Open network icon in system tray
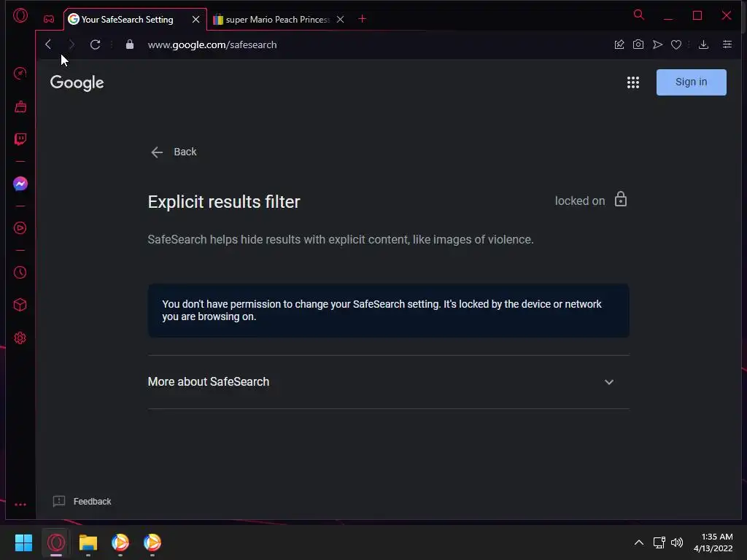The width and height of the screenshot is (747, 560). click(659, 542)
